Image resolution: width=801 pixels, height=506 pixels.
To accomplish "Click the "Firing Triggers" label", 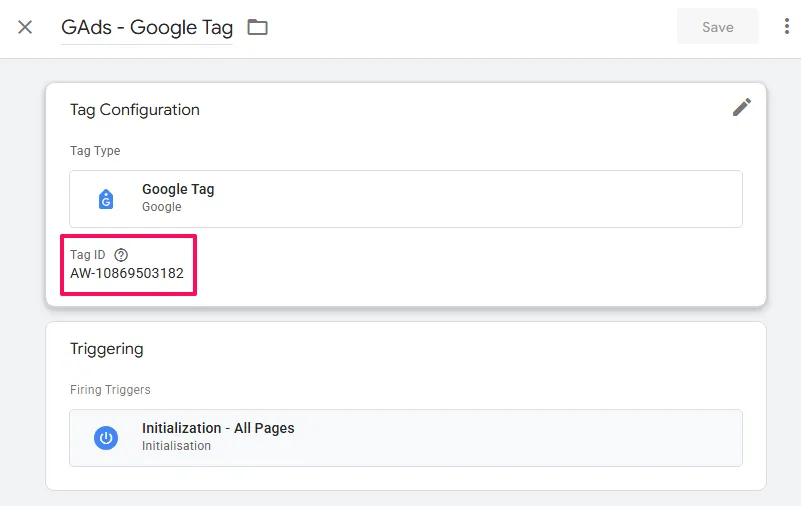I will (x=110, y=390).
